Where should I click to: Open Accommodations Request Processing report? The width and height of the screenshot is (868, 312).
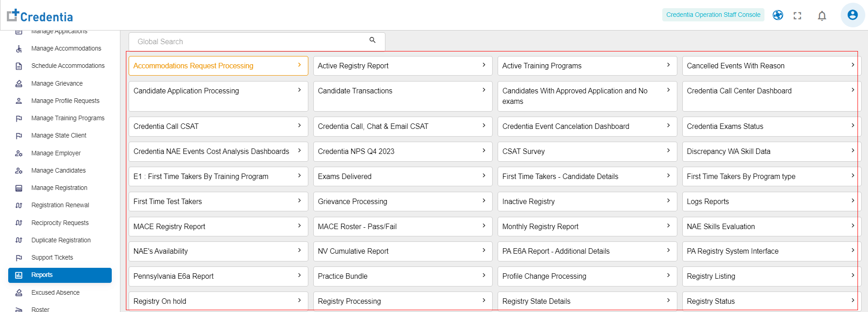[193, 66]
